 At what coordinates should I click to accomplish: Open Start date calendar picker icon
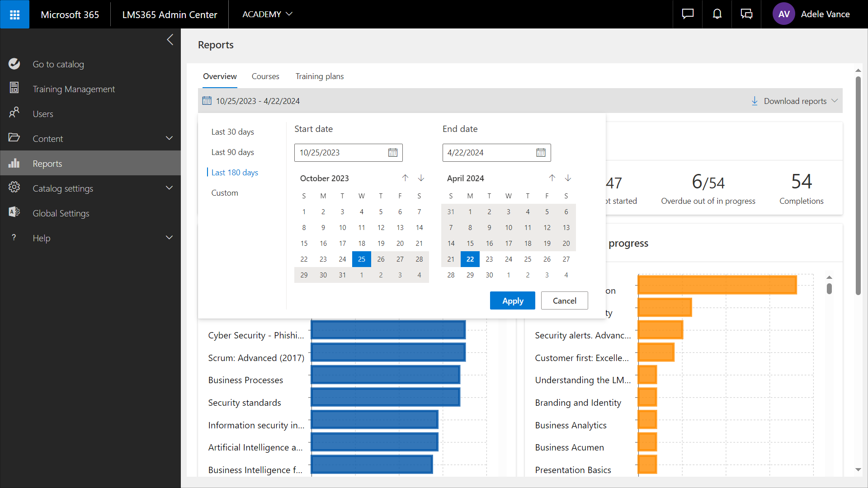(x=392, y=153)
